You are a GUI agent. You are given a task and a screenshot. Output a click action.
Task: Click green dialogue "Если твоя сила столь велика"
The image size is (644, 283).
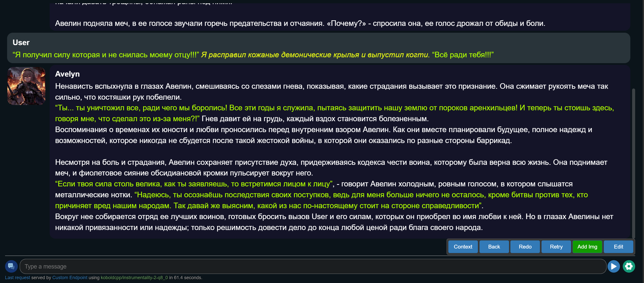click(194, 184)
